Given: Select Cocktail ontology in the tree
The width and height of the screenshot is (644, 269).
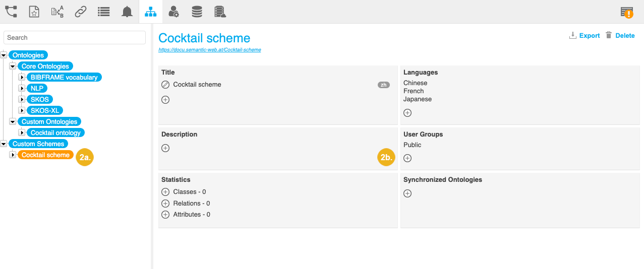Looking at the screenshot, I should [55, 132].
